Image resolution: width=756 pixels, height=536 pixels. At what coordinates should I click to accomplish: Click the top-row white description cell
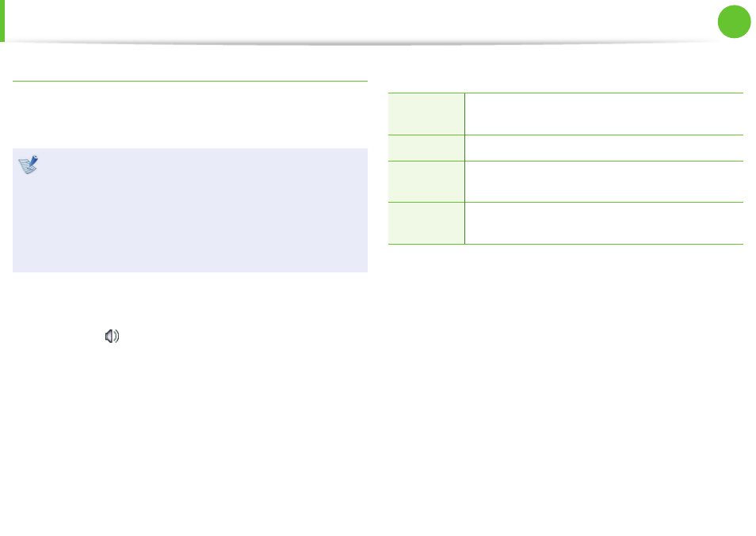point(604,114)
